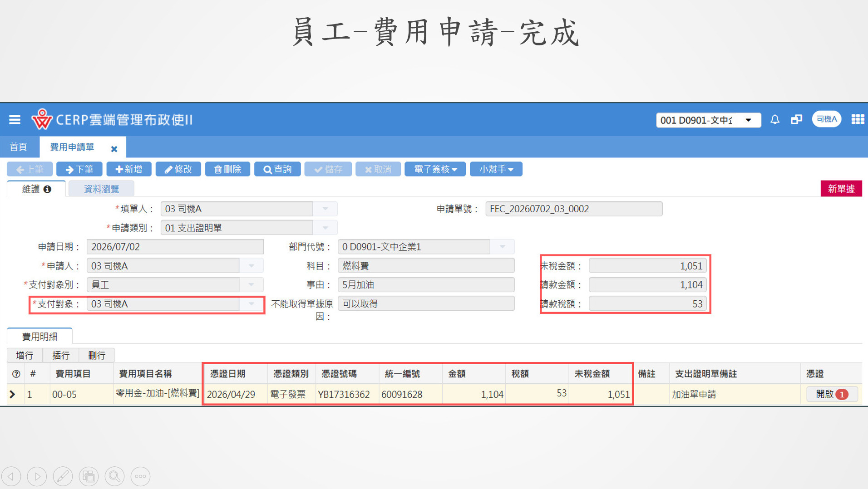Select the 費用明細 tab

[x=39, y=336]
